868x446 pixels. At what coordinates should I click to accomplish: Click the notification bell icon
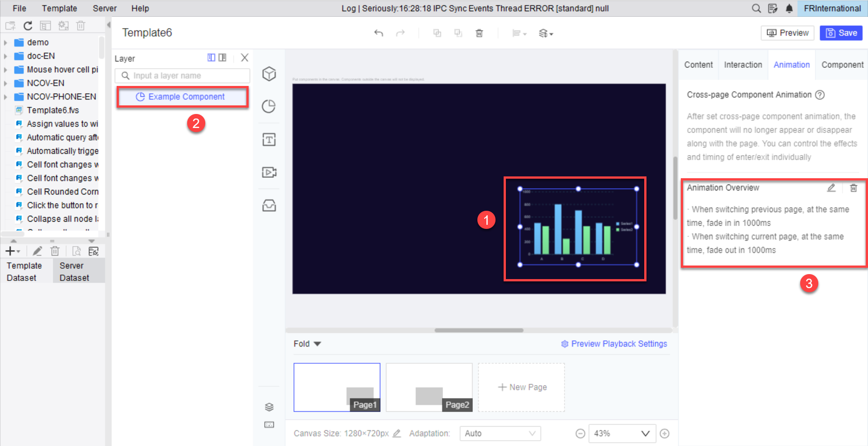[x=789, y=8]
